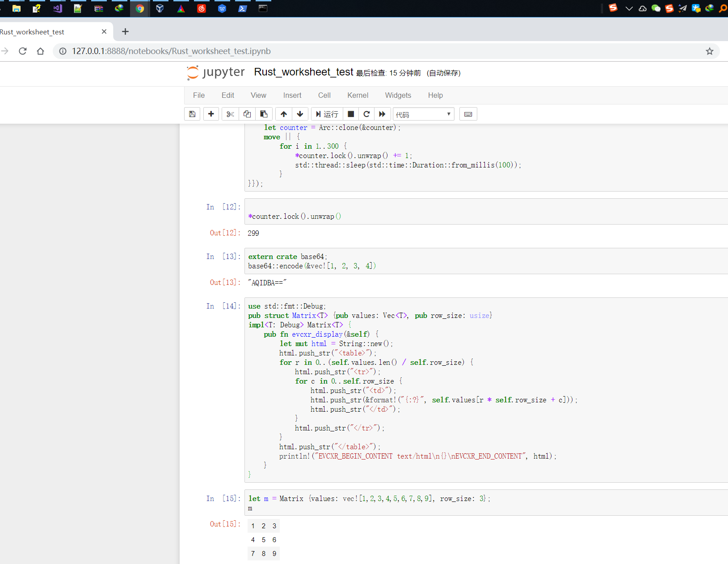Run the selected cell with the 运行 button

point(327,114)
